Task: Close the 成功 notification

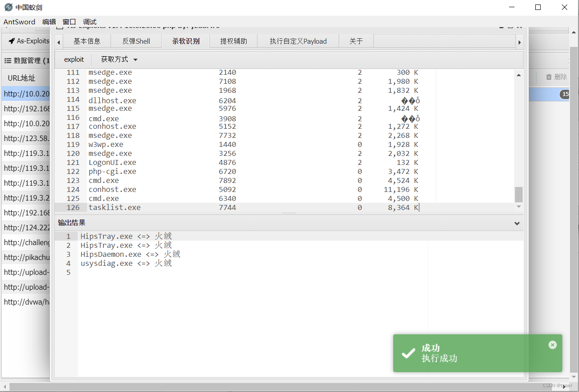Action: point(552,345)
